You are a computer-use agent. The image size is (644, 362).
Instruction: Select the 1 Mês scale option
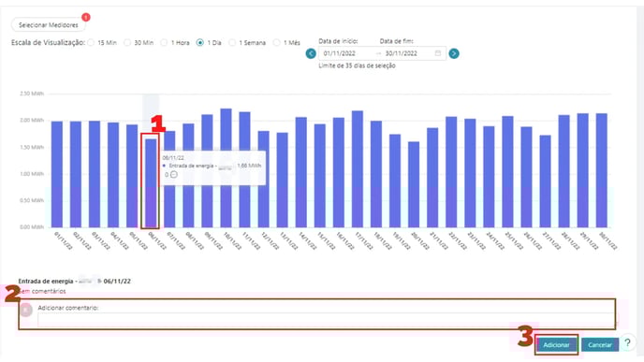[x=276, y=42]
